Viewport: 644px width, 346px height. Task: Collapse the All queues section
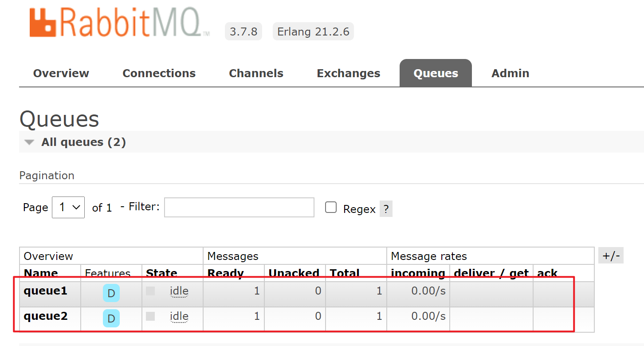(29, 142)
